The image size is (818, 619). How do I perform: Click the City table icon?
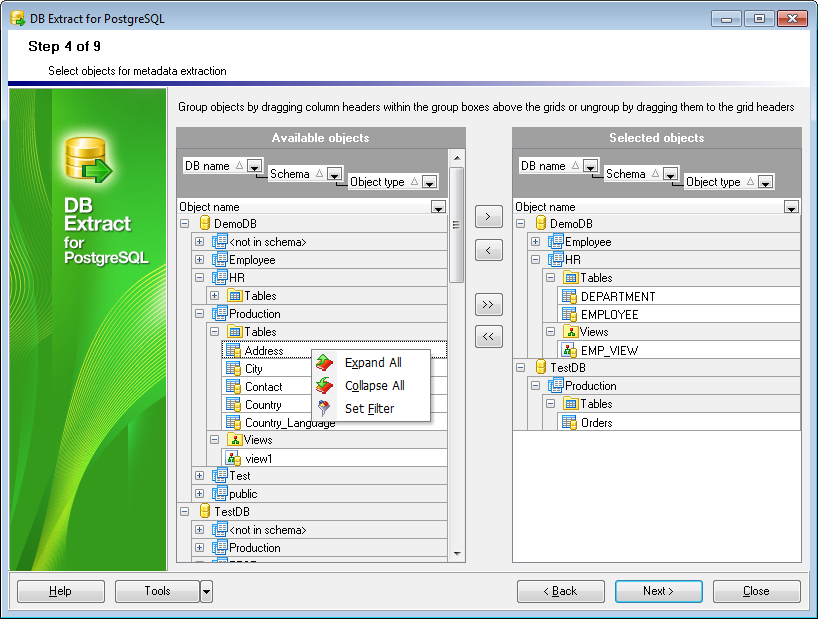click(233, 368)
